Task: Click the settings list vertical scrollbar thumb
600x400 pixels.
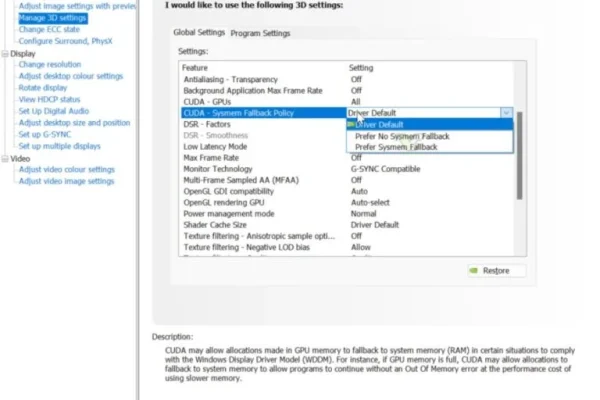Action: [519, 155]
